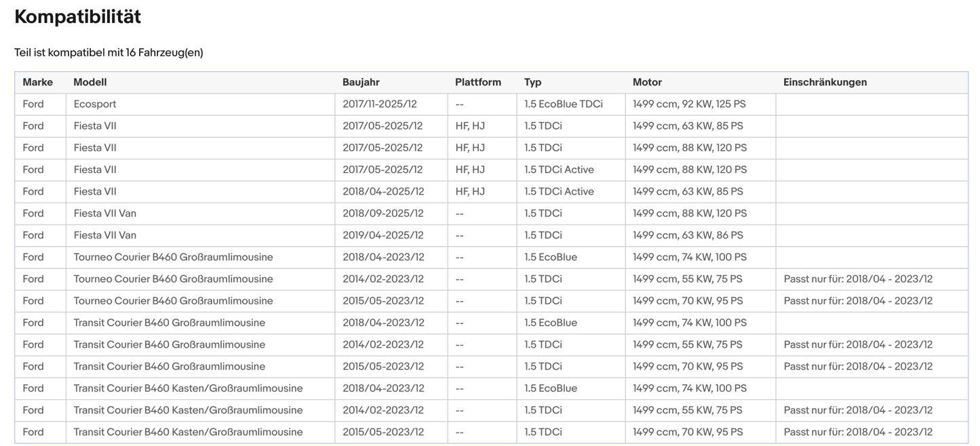Click the 92 KW, 125 PS motor cell
This screenshot has height=446, width=980.
(x=689, y=104)
